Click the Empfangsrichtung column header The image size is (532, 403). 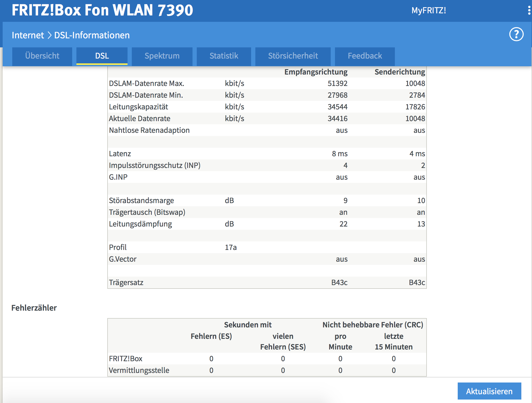[316, 72]
